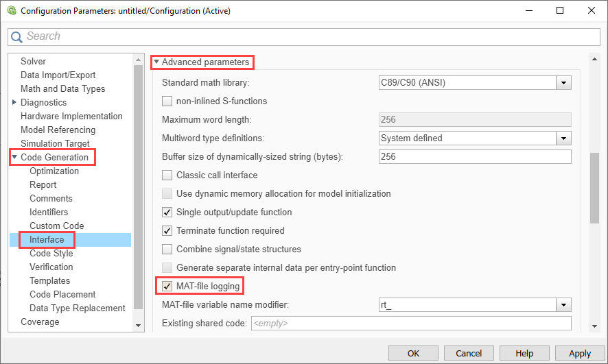Click the Maximum word length field

[x=475, y=120]
